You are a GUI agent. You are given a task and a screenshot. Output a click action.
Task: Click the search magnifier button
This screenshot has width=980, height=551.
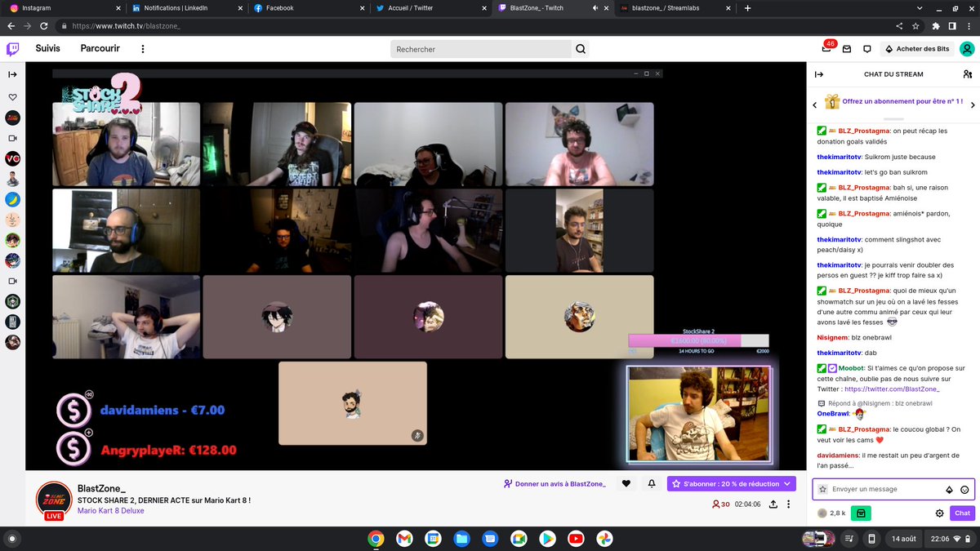[581, 49]
